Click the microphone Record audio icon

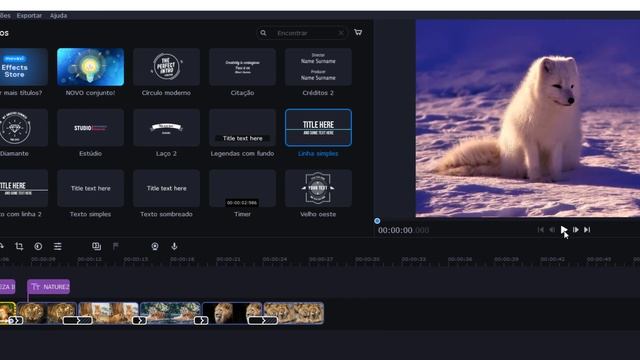174,246
